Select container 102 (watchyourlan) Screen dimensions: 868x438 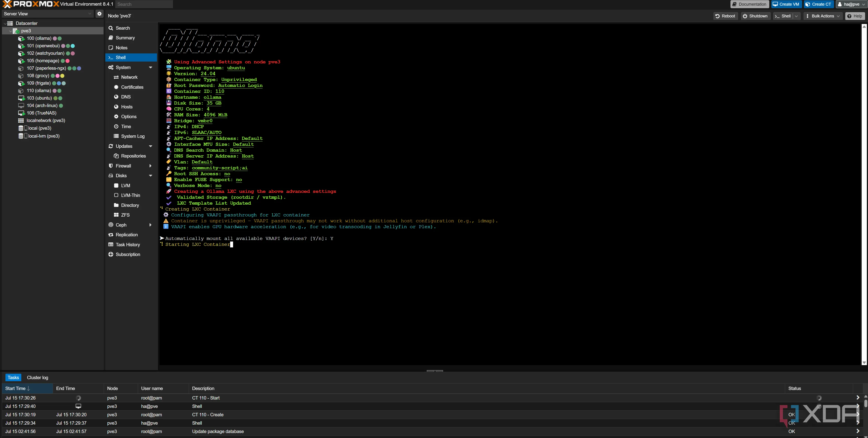click(46, 53)
